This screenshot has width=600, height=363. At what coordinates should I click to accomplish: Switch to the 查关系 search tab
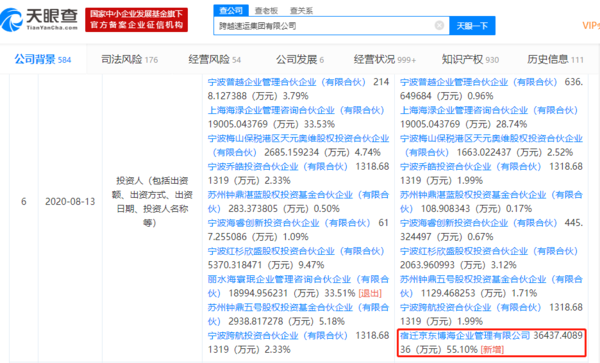point(301,11)
